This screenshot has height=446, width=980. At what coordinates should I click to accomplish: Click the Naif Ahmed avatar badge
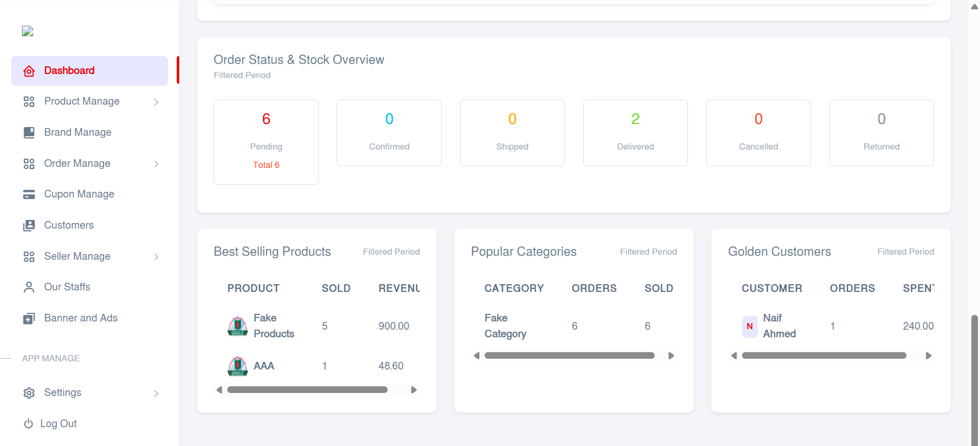click(x=749, y=326)
